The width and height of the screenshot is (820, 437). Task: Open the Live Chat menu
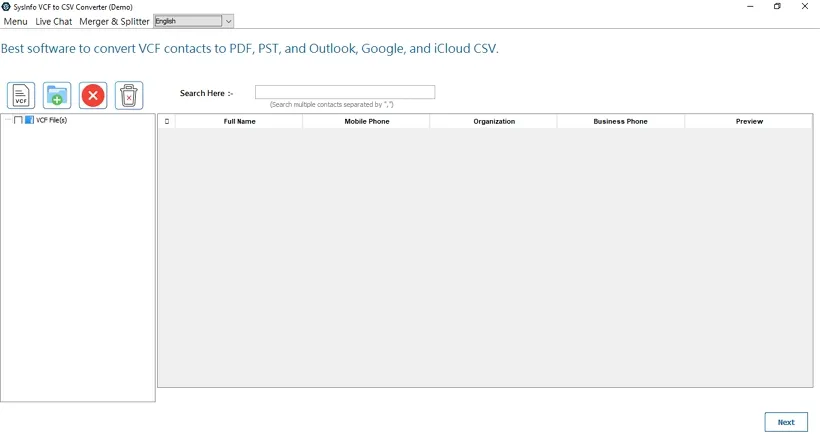(53, 21)
